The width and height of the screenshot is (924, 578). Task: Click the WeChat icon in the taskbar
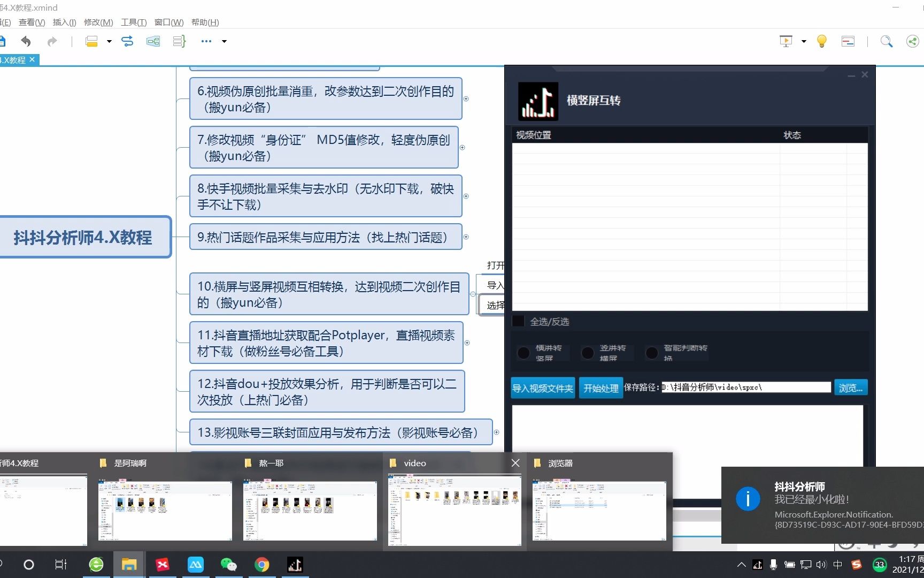click(x=229, y=564)
